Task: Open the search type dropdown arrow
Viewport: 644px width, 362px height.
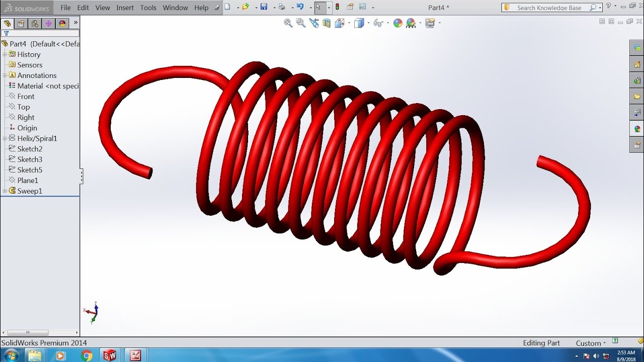Action: 600,8
